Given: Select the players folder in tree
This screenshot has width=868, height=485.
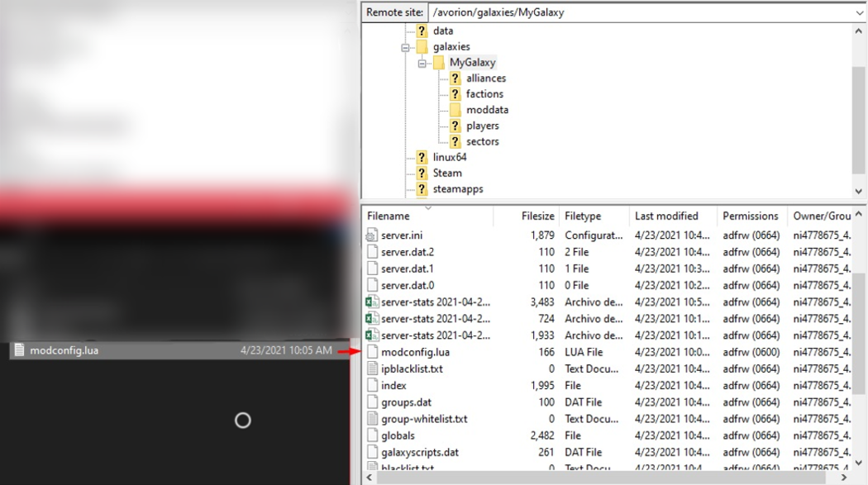Looking at the screenshot, I should (482, 126).
